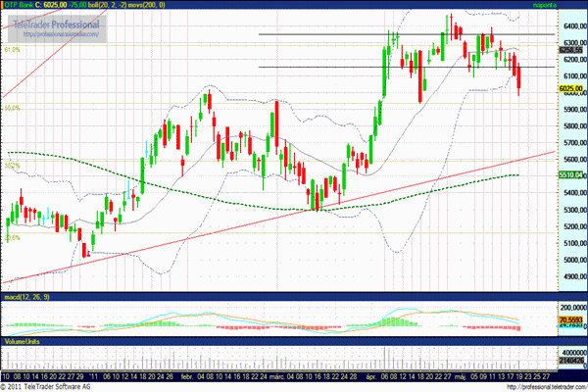Click the ápr. label on time axis
Viewport: 588px width, 392px height.
tap(370, 373)
